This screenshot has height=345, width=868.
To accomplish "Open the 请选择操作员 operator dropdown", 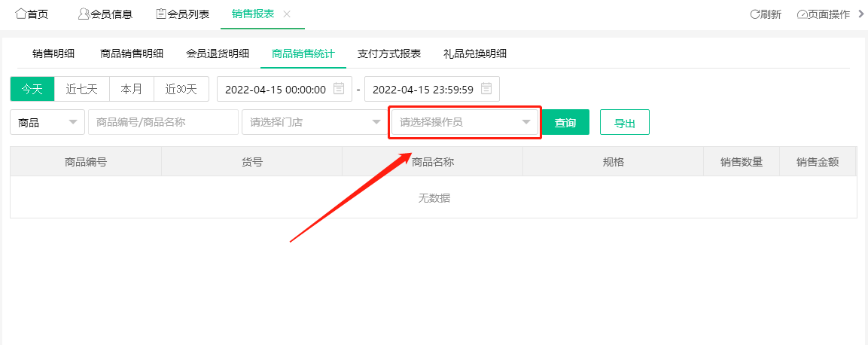I will point(464,123).
